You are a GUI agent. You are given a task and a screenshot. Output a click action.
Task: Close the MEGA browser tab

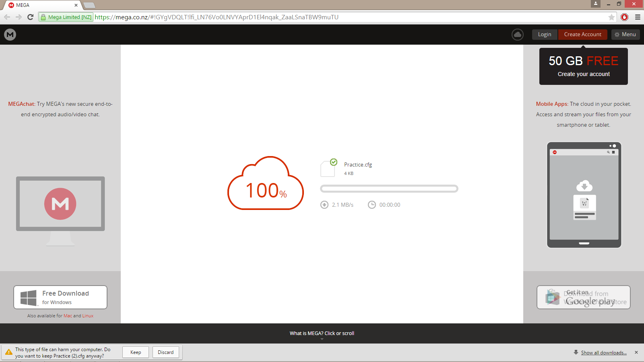pyautogui.click(x=76, y=5)
